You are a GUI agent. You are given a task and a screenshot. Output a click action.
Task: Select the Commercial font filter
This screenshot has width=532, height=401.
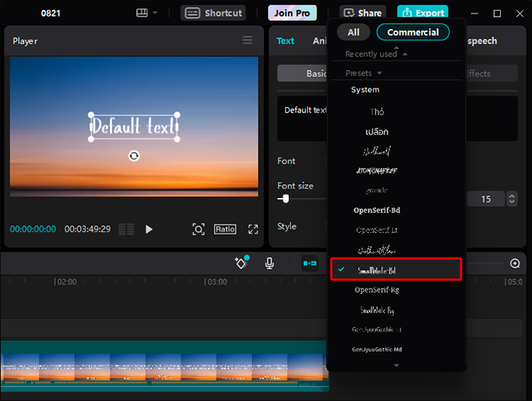(413, 32)
